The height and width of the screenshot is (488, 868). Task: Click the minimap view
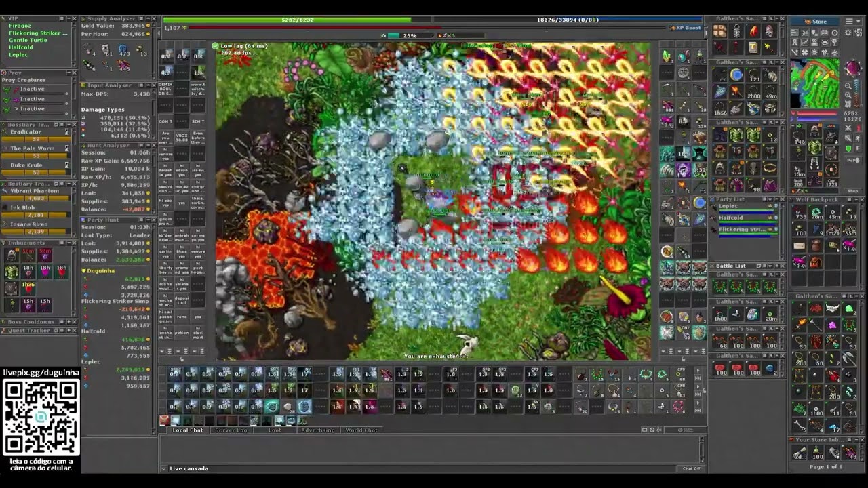point(815,83)
